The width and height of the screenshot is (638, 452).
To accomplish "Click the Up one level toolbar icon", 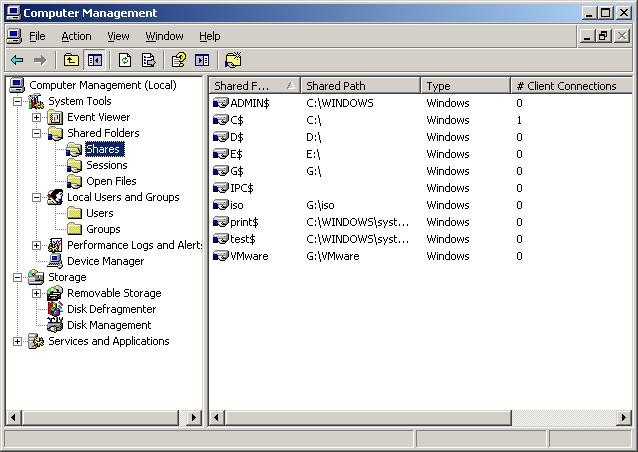I will (71, 60).
